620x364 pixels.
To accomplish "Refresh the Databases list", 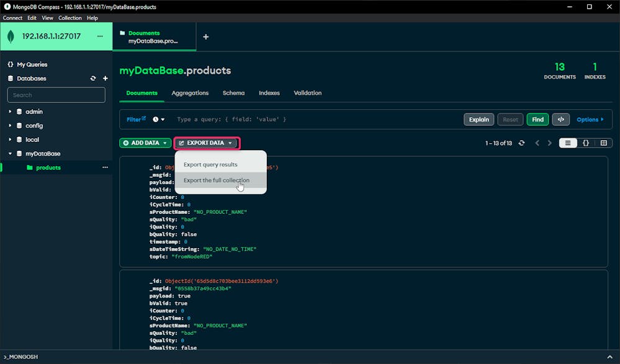I will click(93, 78).
